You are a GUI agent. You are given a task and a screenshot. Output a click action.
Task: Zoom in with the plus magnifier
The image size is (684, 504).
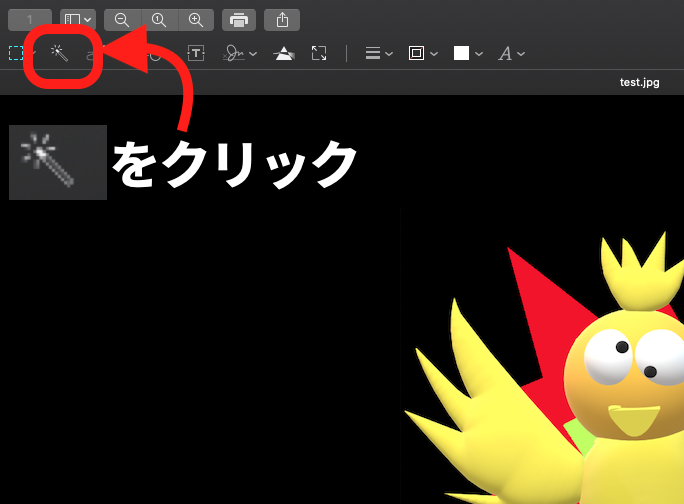click(196, 20)
